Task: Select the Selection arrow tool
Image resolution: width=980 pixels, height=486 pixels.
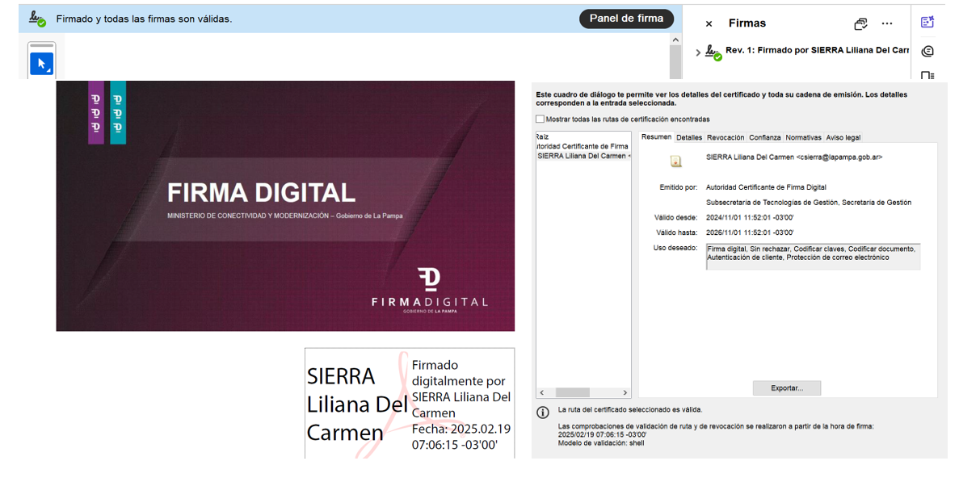Action: (41, 61)
